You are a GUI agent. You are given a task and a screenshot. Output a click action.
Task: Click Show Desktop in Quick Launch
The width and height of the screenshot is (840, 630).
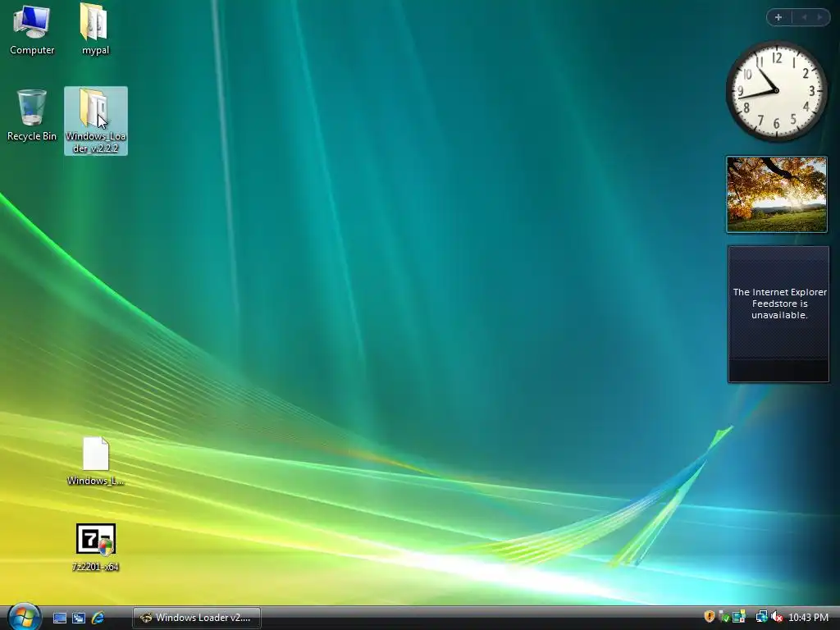(x=59, y=619)
